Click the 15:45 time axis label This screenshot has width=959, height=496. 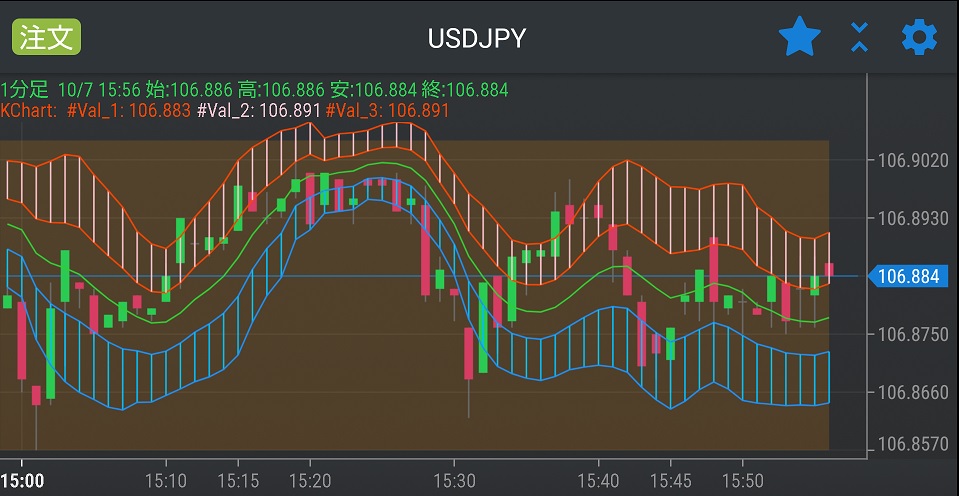670,481
